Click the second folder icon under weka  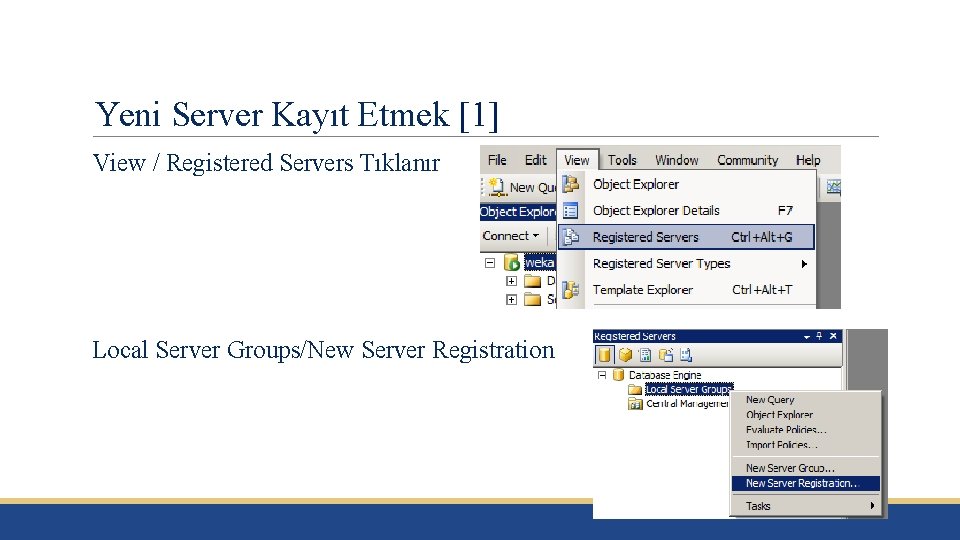(533, 299)
